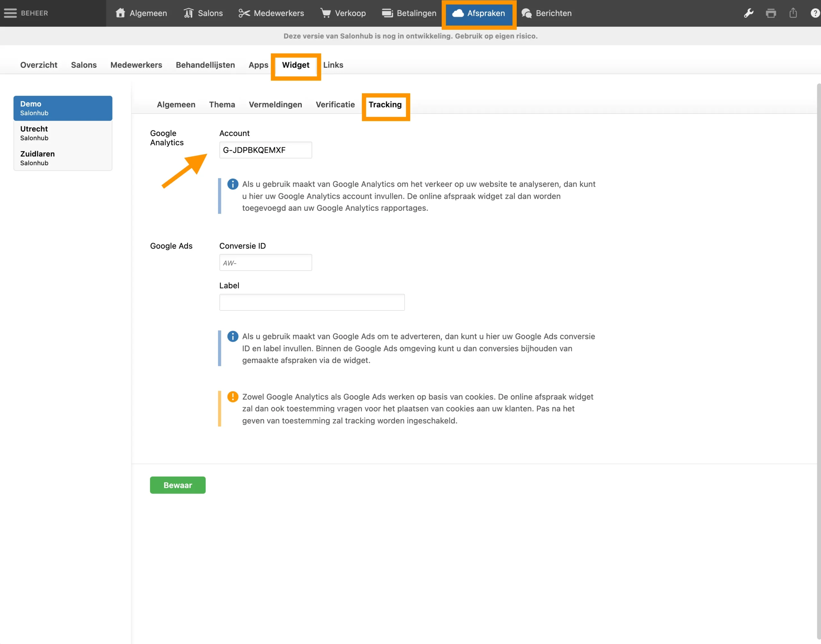Click the printer icon in top bar

tap(771, 13)
